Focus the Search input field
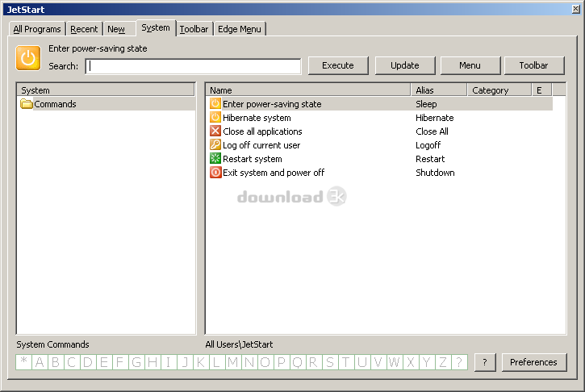The height and width of the screenshot is (392, 585). (x=194, y=66)
